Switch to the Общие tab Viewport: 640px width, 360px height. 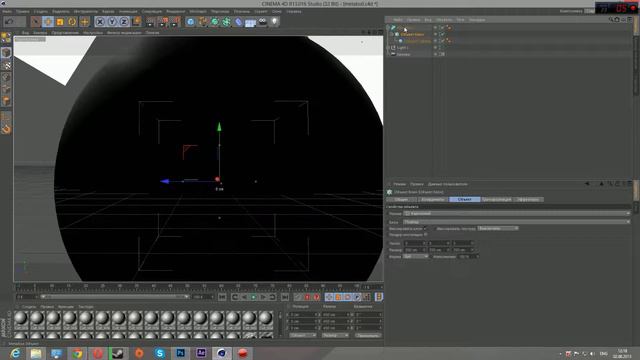[402, 199]
